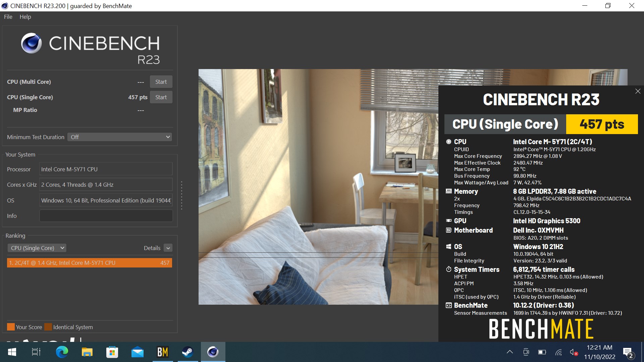Viewport: 644px width, 362px height.
Task: Click the muted volume tray icon
Action: click(574, 352)
